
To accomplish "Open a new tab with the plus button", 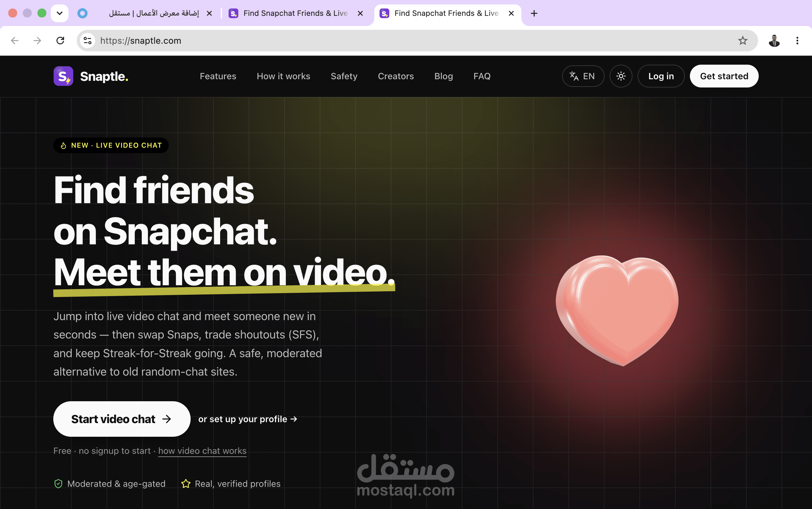I will 534,13.
